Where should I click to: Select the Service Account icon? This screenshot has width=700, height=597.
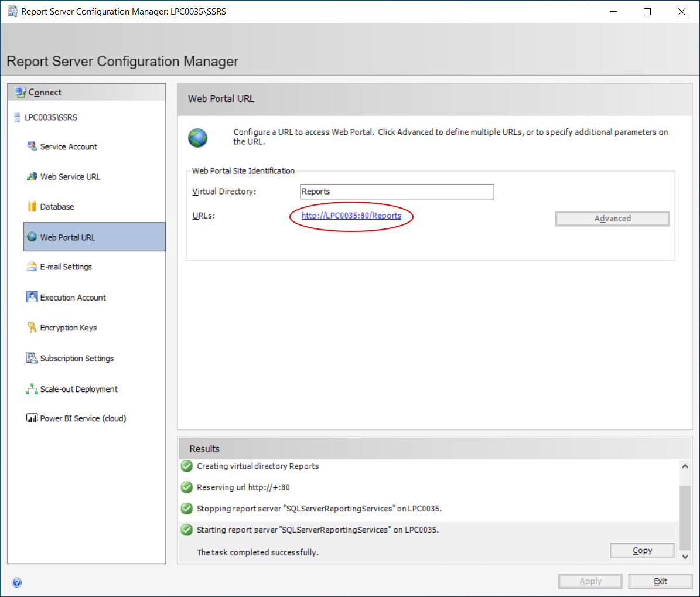(x=32, y=146)
